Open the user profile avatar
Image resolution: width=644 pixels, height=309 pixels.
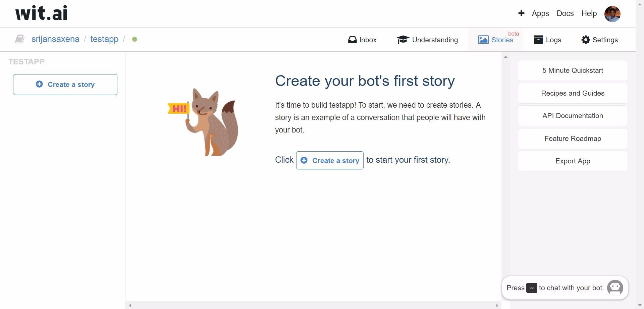coord(612,14)
